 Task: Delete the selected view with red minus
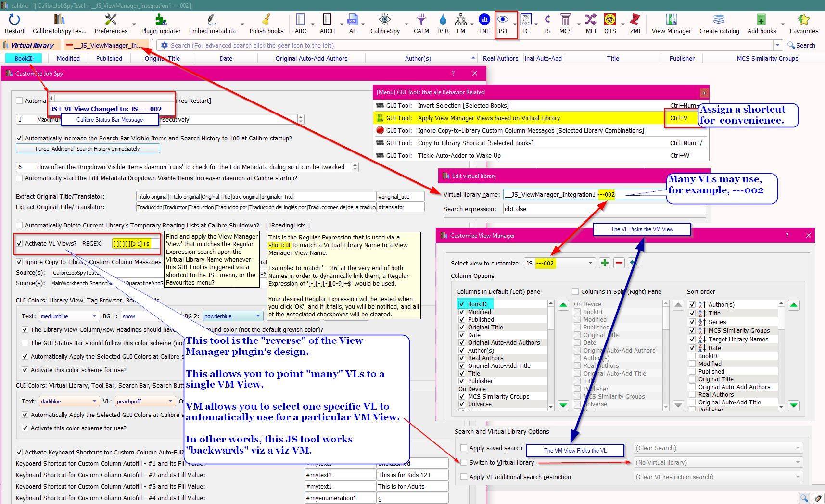pos(619,263)
